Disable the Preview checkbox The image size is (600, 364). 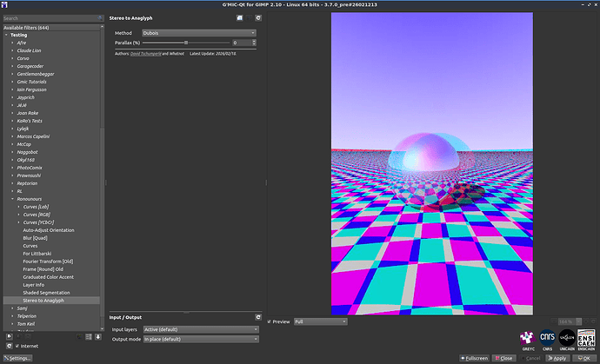click(x=269, y=321)
